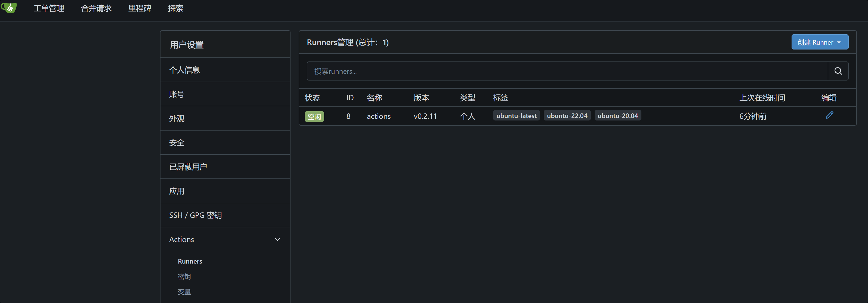Open 探索 in top navigation

pyautogui.click(x=175, y=8)
